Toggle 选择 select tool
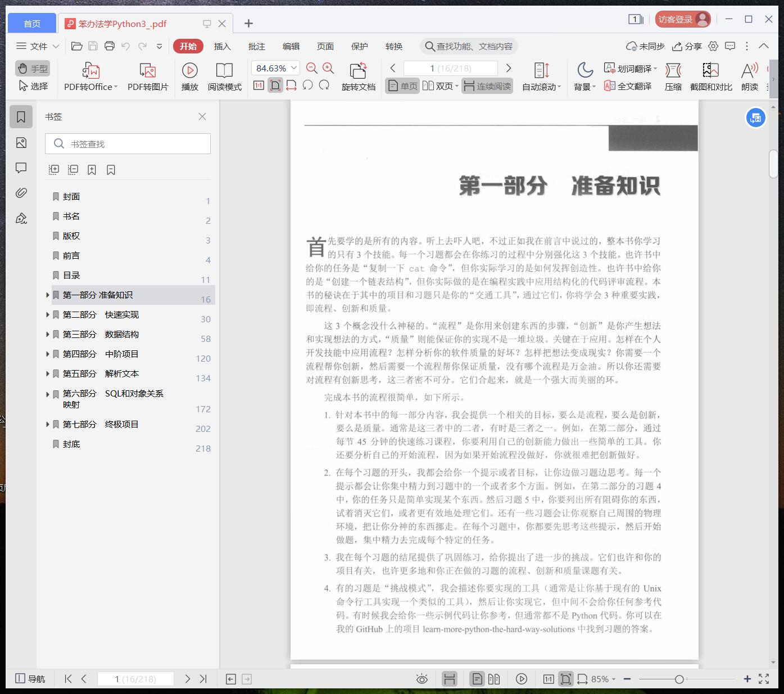Image resolution: width=784 pixels, height=694 pixels. click(33, 86)
